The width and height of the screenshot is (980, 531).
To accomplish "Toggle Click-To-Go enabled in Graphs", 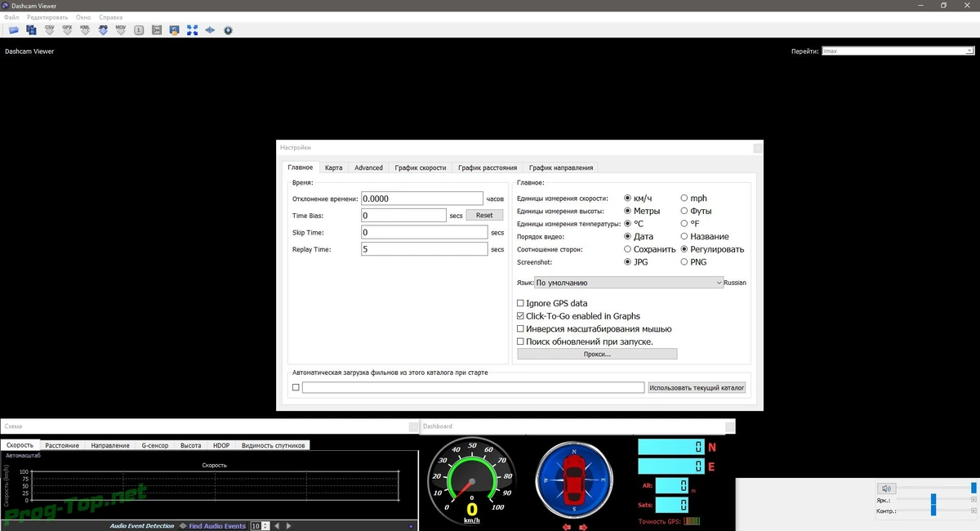I will point(578,316).
